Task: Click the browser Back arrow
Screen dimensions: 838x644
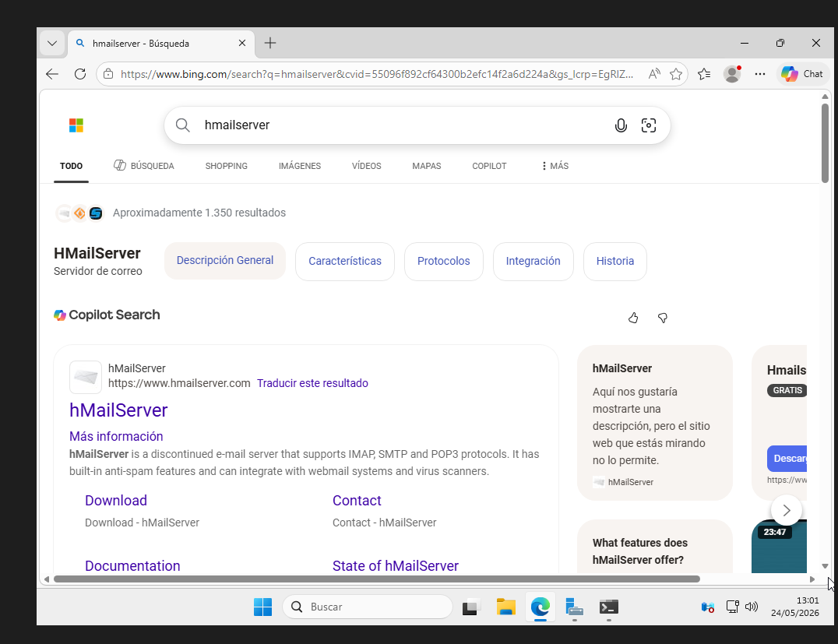Action: pyautogui.click(x=52, y=74)
